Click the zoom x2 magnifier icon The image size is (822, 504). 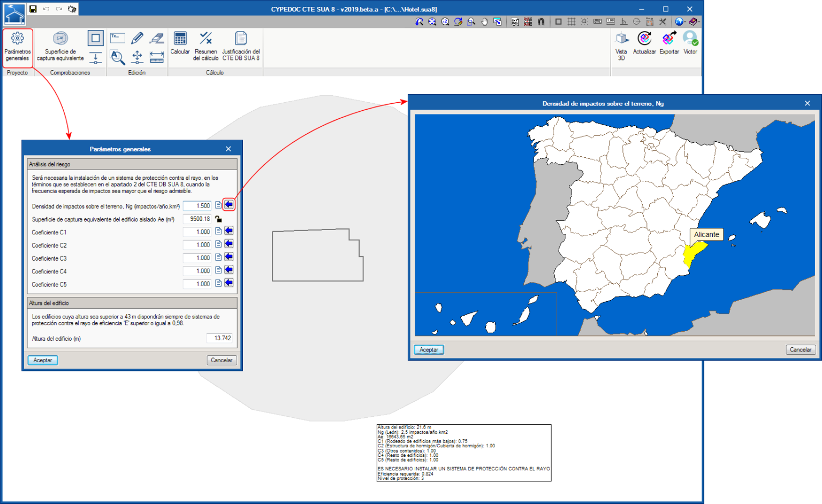[445, 21]
